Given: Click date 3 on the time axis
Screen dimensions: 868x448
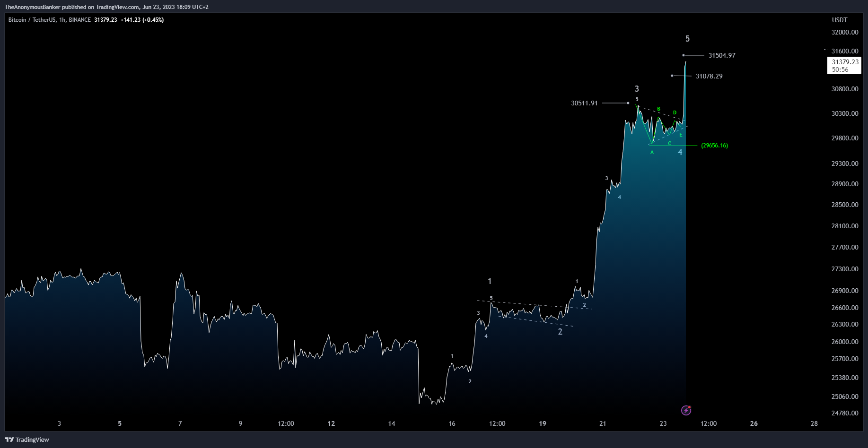Looking at the screenshot, I should pos(59,423).
